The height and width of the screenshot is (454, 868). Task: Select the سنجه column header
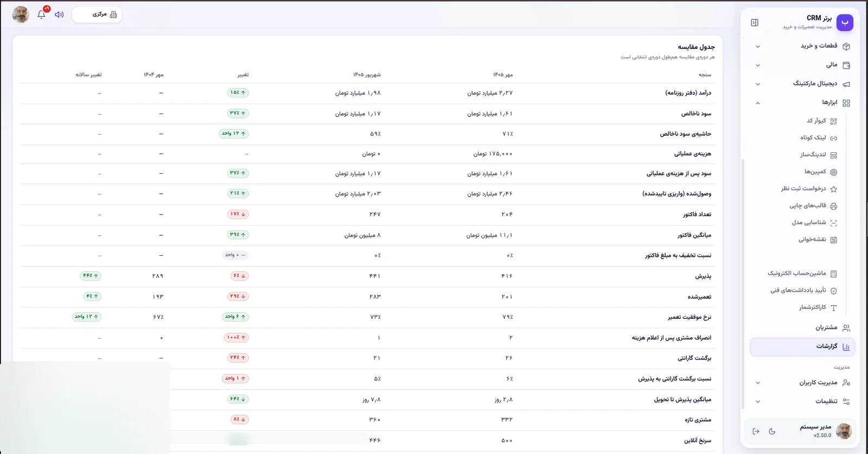coord(705,74)
